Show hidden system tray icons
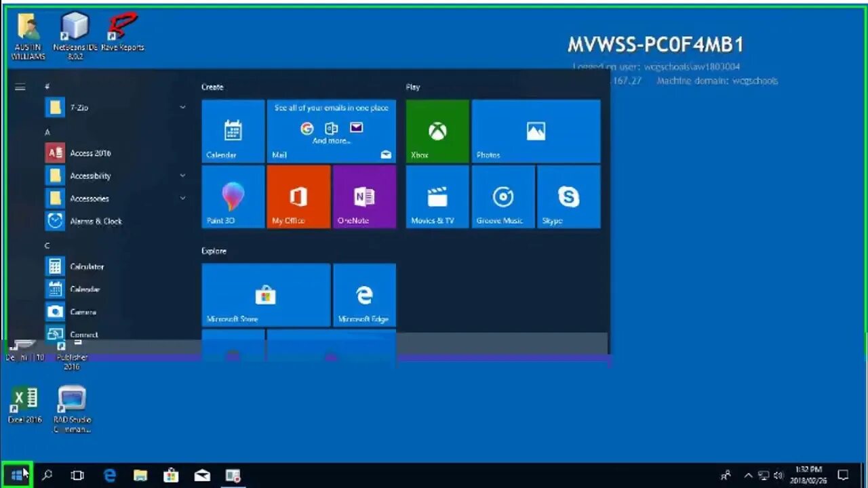The width and height of the screenshot is (868, 488). coord(749,475)
